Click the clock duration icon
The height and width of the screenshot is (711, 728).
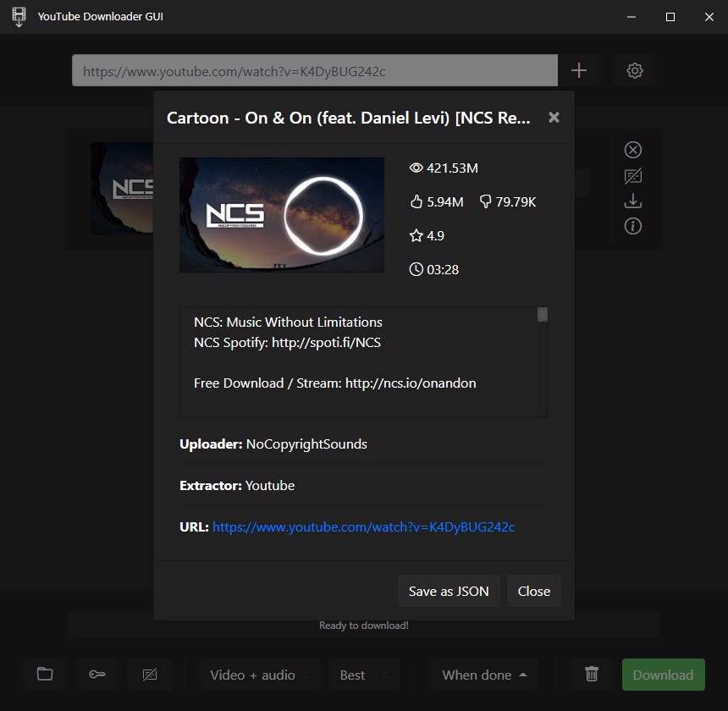point(416,269)
